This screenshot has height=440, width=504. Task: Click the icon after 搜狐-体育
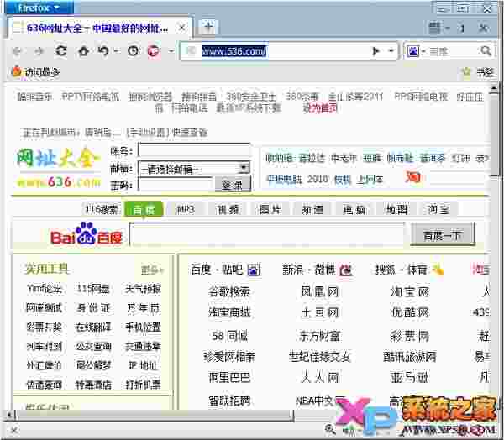[x=438, y=270]
